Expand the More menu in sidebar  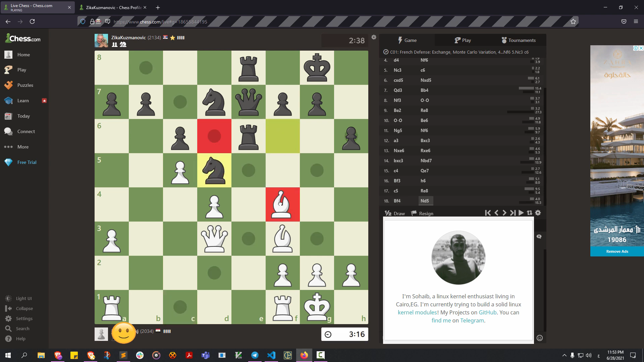point(23,147)
